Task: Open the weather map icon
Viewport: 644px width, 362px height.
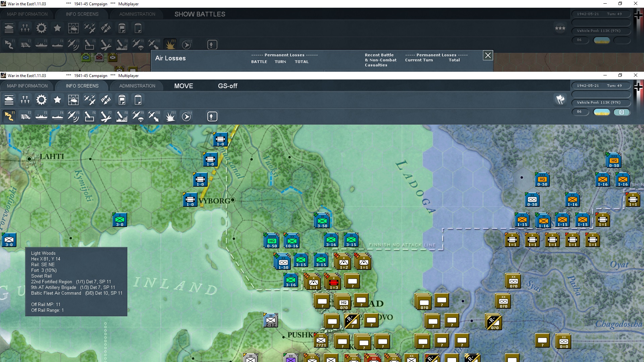Action: [73, 100]
